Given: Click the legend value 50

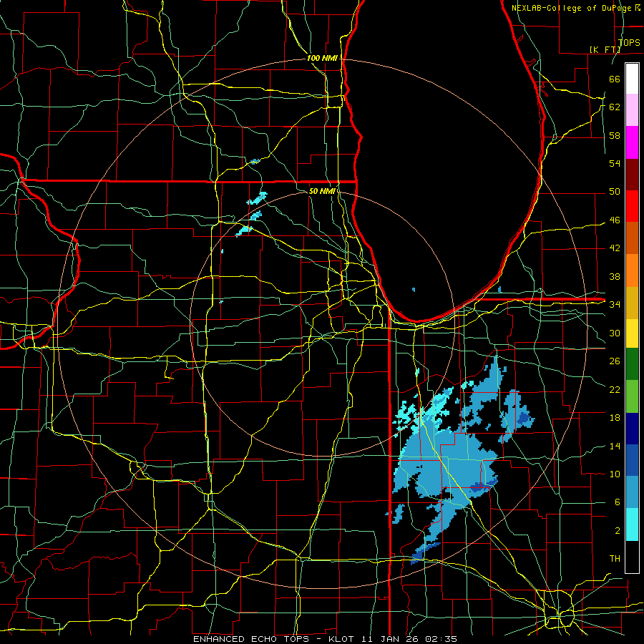Looking at the screenshot, I should [615, 191].
